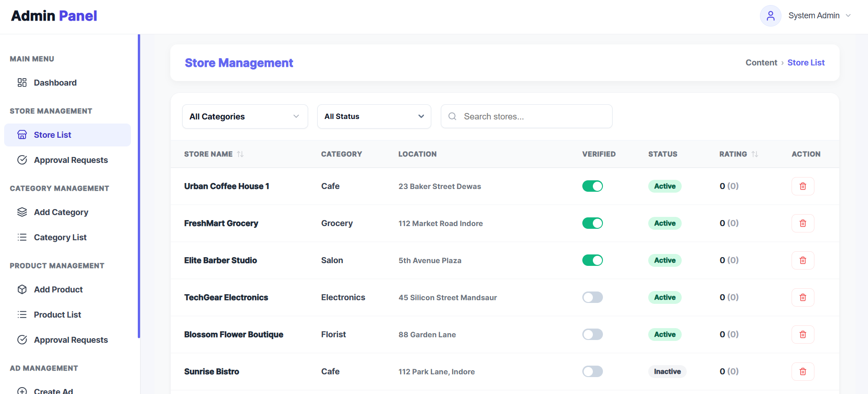Delete the Urban Coffee House 1 store
868x394 pixels.
tap(803, 186)
